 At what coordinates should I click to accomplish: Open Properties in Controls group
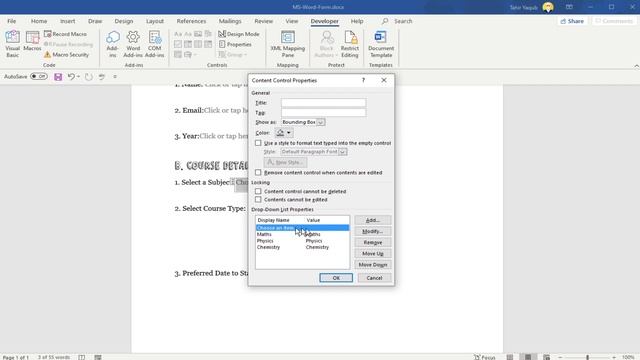(235, 44)
